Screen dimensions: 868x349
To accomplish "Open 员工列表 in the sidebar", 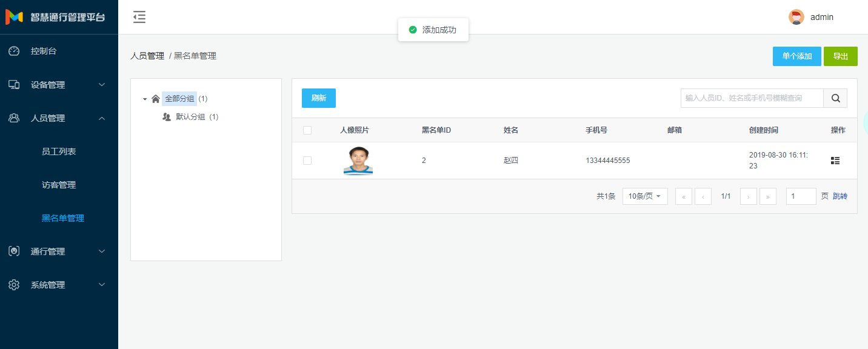I will click(x=59, y=151).
